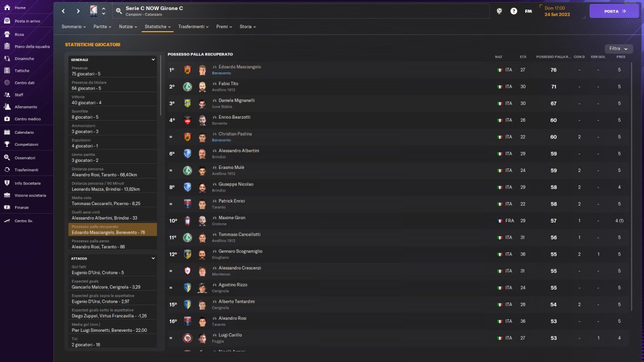The height and width of the screenshot is (362, 644).
Task: Open Tattiche in the sidebar
Action: (x=22, y=71)
